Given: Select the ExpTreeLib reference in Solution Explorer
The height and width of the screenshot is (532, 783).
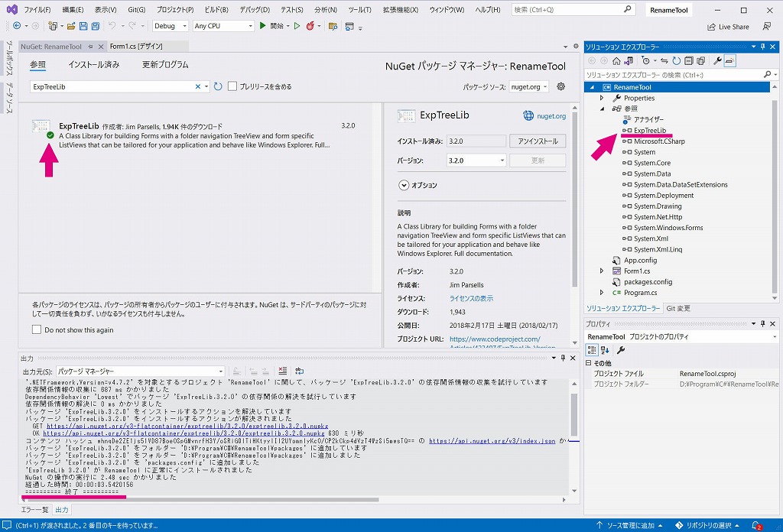Looking at the screenshot, I should [x=650, y=130].
